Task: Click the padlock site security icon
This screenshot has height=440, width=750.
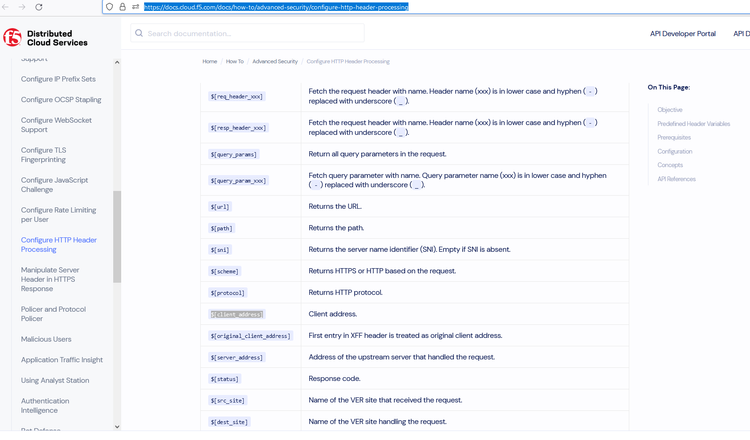Action: coord(122,7)
